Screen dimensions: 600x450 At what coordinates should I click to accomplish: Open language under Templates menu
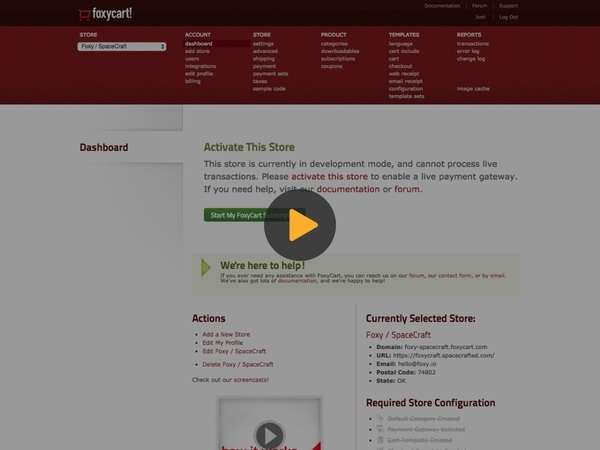[401, 44]
